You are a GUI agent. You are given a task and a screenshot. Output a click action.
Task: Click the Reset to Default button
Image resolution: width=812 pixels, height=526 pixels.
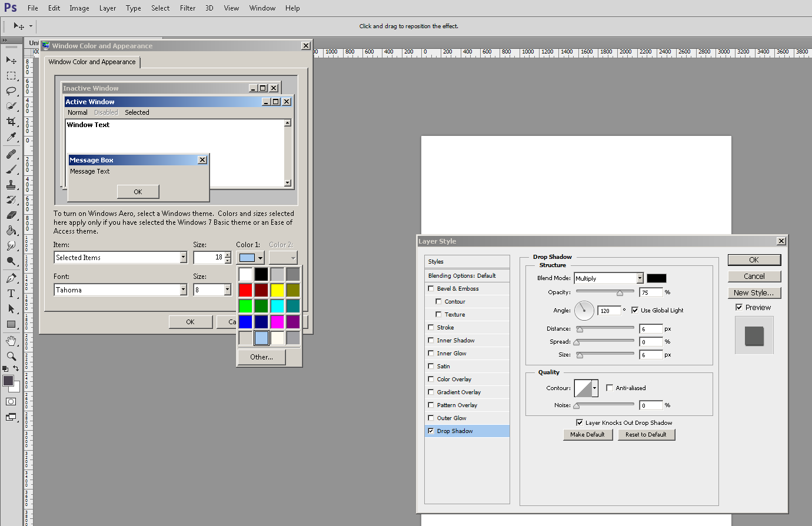[x=646, y=434]
